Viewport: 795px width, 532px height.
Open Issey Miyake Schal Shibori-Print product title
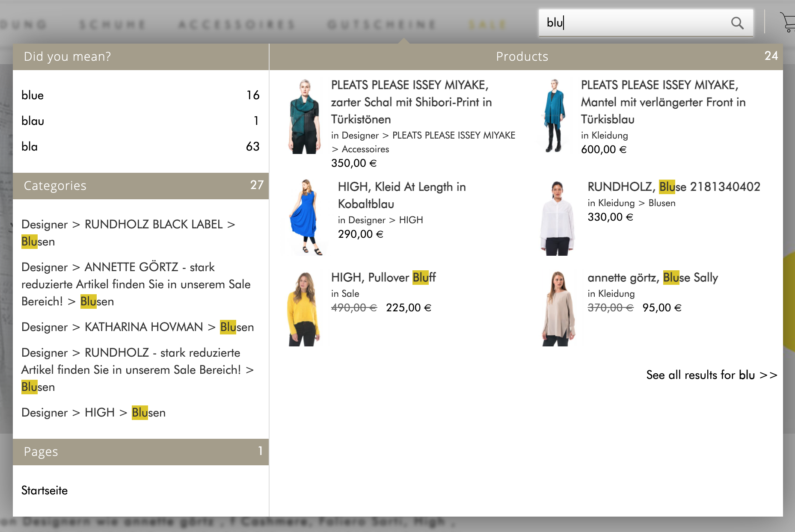(x=412, y=102)
